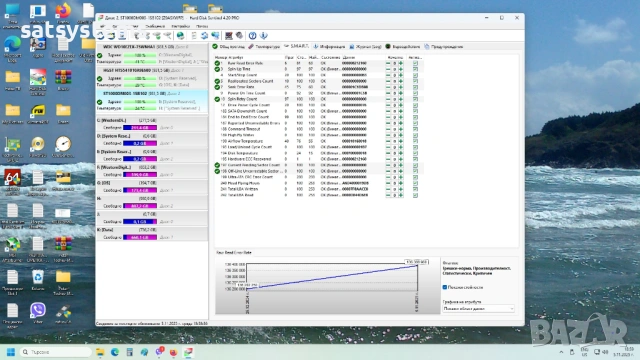Click the Total LBA Written attribute row

[x=318, y=189]
